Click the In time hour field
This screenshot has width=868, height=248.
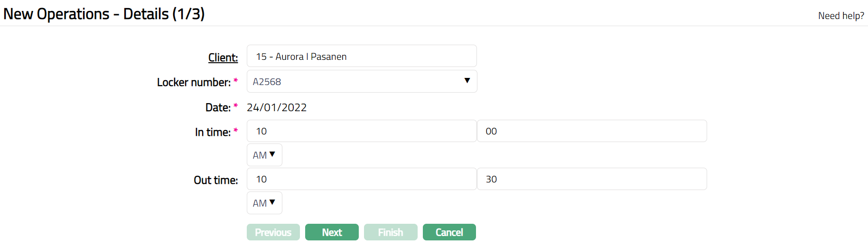361,131
